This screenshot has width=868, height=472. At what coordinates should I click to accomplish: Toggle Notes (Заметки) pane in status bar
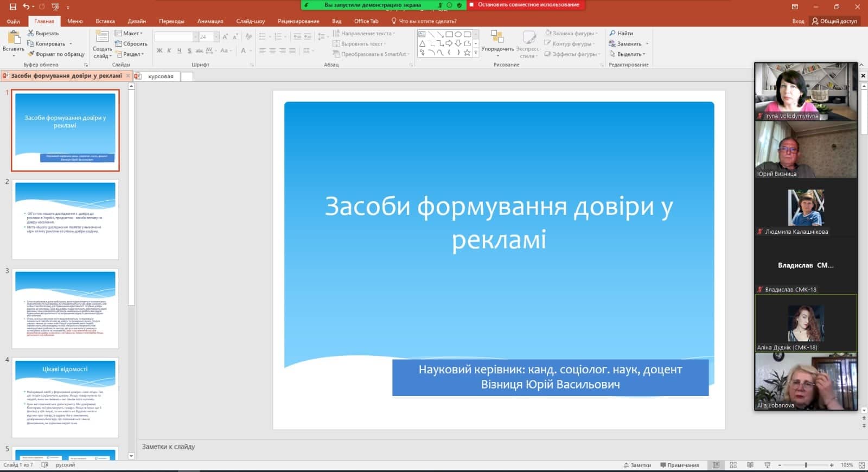pos(636,465)
